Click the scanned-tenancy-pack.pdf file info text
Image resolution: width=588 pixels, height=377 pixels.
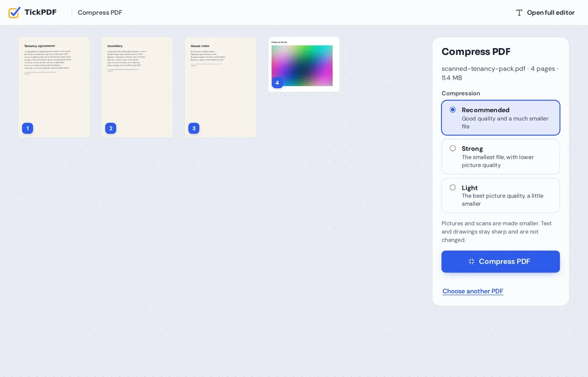pyautogui.click(x=500, y=73)
